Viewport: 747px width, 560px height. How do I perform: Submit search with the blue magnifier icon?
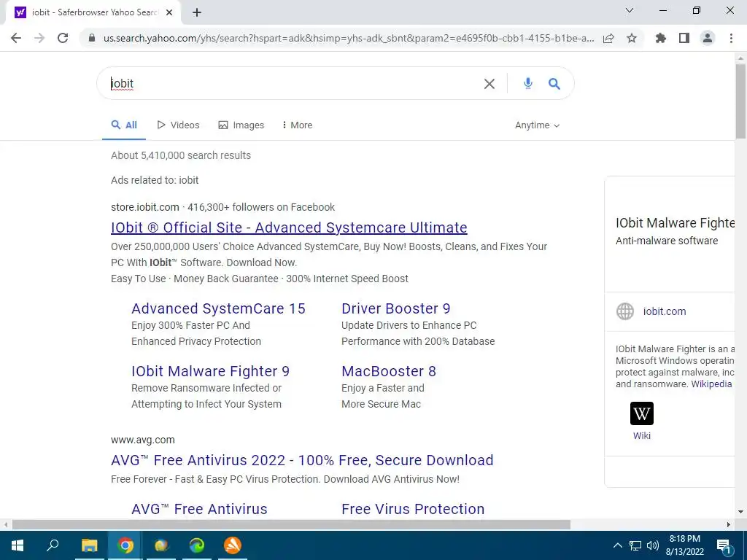click(x=554, y=83)
